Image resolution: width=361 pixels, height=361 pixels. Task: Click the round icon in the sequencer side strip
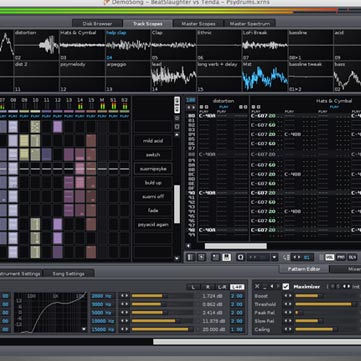(x=177, y=118)
